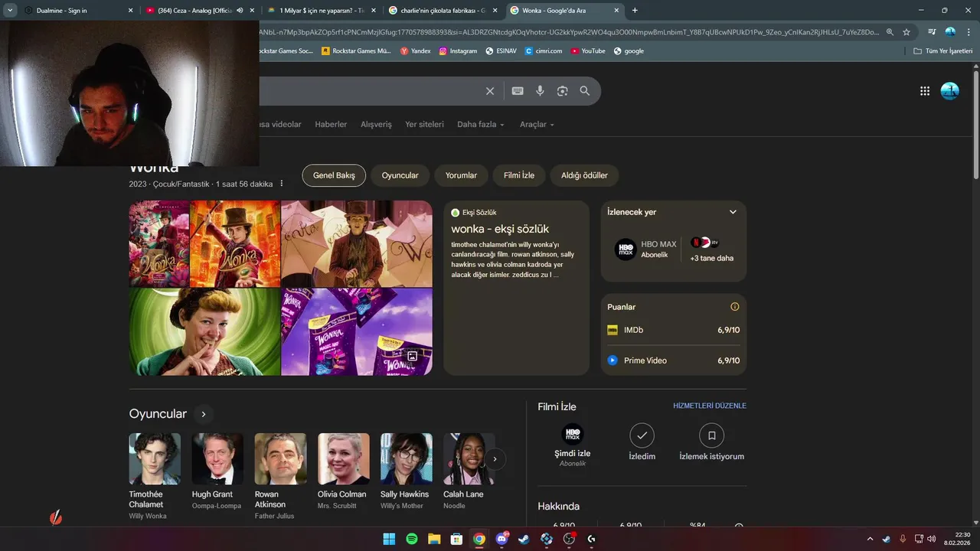Click the microphone icon in the system tray
The height and width of the screenshot is (551, 980).
point(903,539)
